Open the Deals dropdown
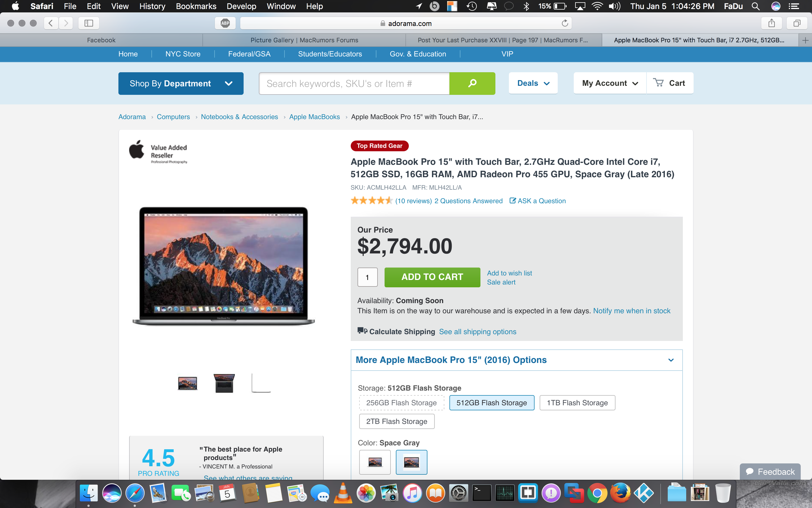The height and width of the screenshot is (508, 812). tap(533, 83)
